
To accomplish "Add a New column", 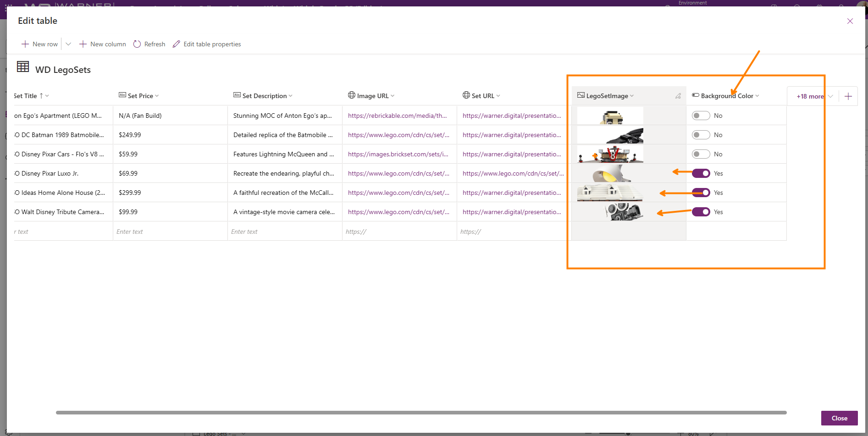I will 103,44.
